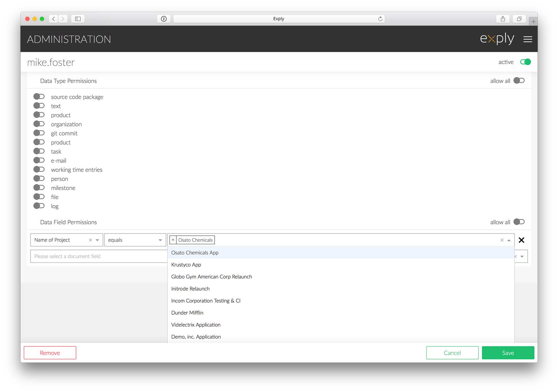Enable allow all for Data Type Permissions
Image resolution: width=558 pixels, height=392 pixels.
tap(519, 81)
